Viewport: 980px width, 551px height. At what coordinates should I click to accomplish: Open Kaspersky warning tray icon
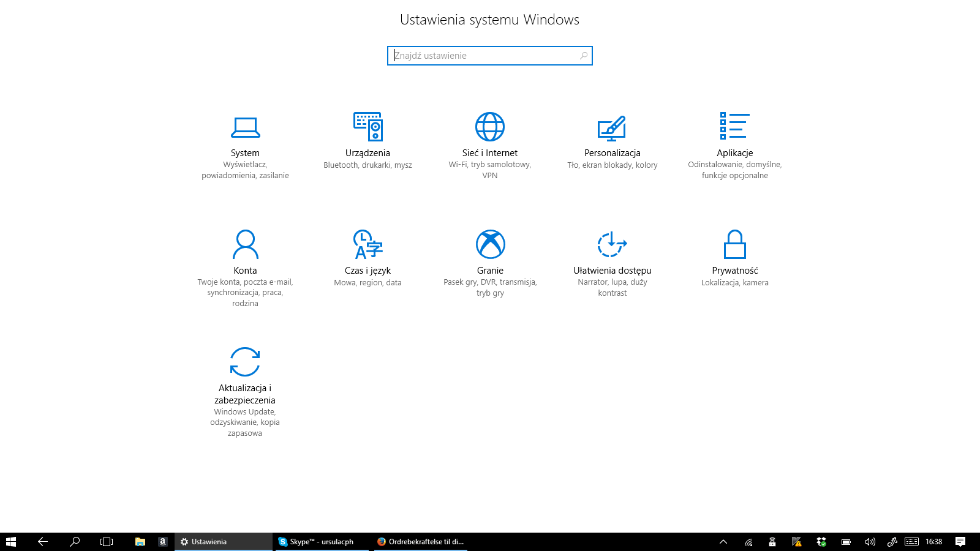(796, 542)
